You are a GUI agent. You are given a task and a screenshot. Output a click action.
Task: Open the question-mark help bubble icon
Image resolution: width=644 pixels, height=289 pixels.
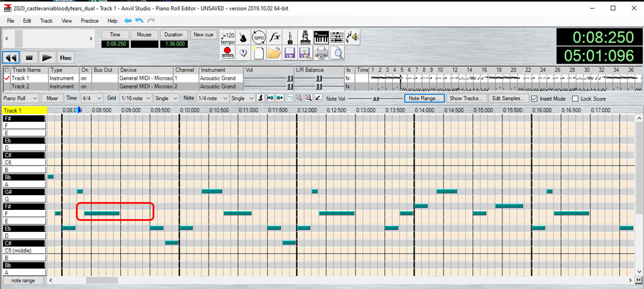[243, 53]
